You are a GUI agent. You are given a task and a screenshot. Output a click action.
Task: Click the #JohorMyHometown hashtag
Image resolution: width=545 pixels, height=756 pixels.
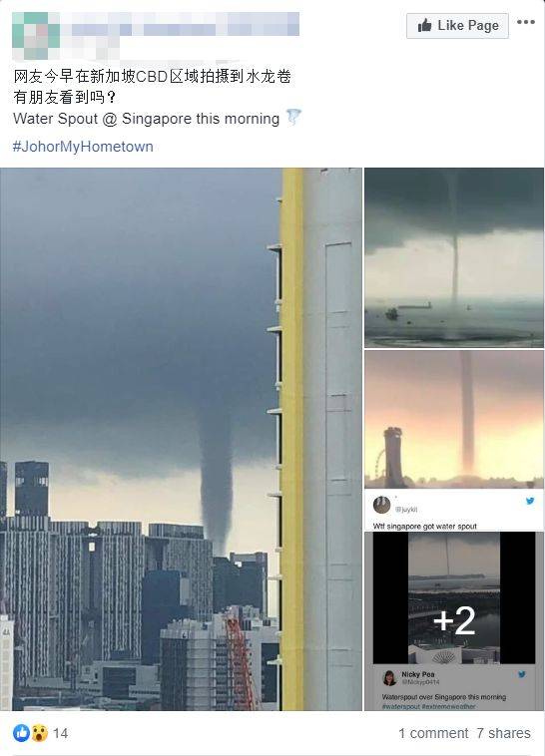click(x=83, y=147)
